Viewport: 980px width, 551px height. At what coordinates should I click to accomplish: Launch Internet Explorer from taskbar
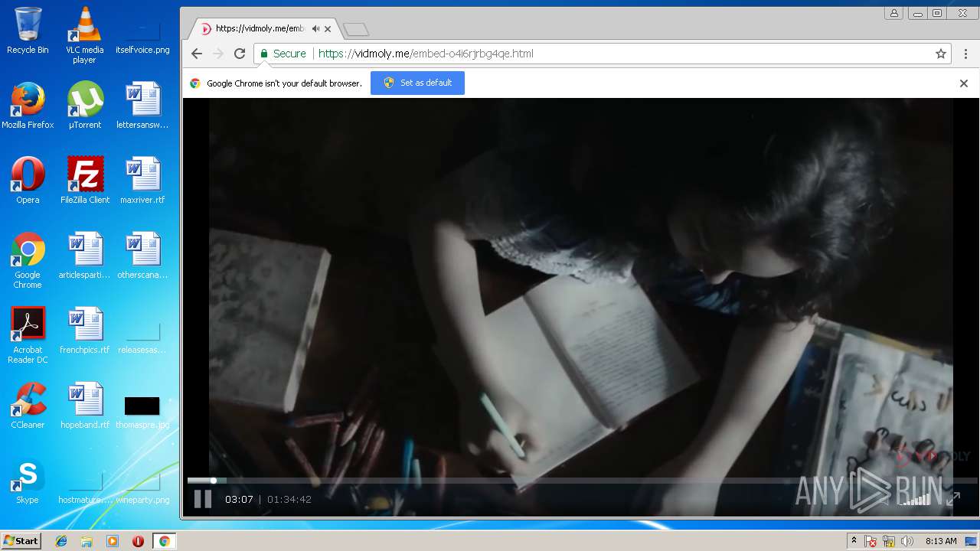(61, 541)
